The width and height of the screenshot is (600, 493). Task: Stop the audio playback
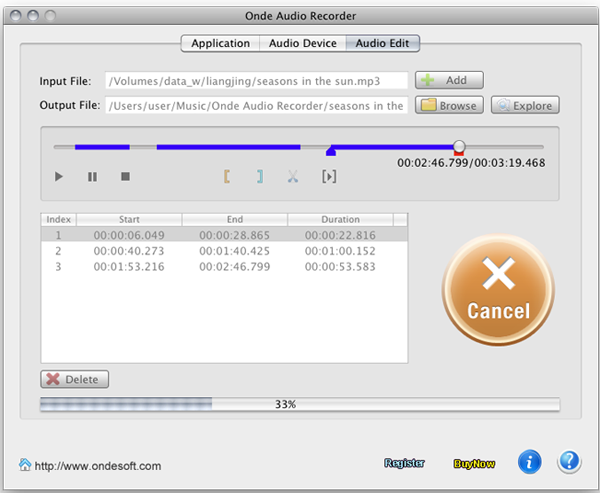(125, 177)
